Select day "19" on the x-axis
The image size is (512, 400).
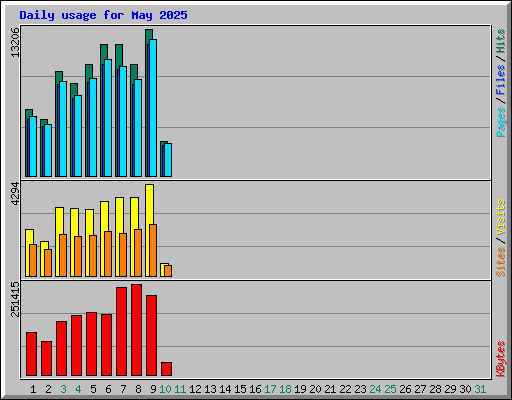(x=300, y=389)
